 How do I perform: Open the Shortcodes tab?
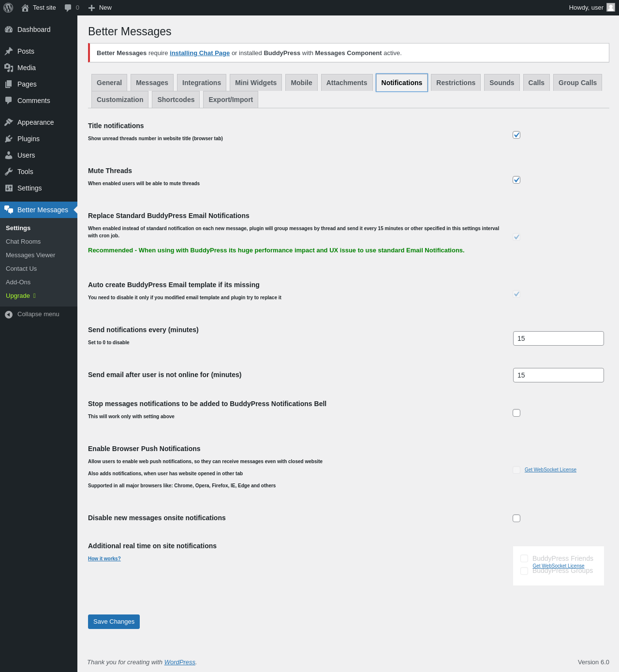pyautogui.click(x=176, y=100)
